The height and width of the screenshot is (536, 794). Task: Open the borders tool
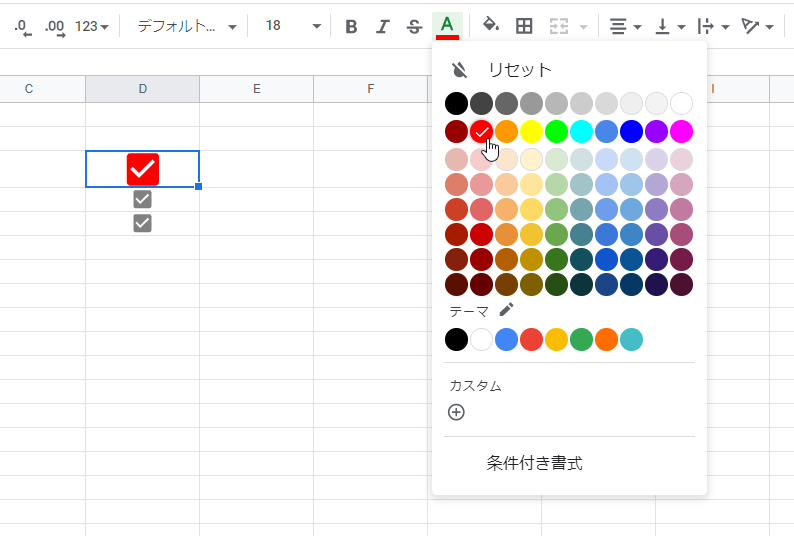click(524, 26)
